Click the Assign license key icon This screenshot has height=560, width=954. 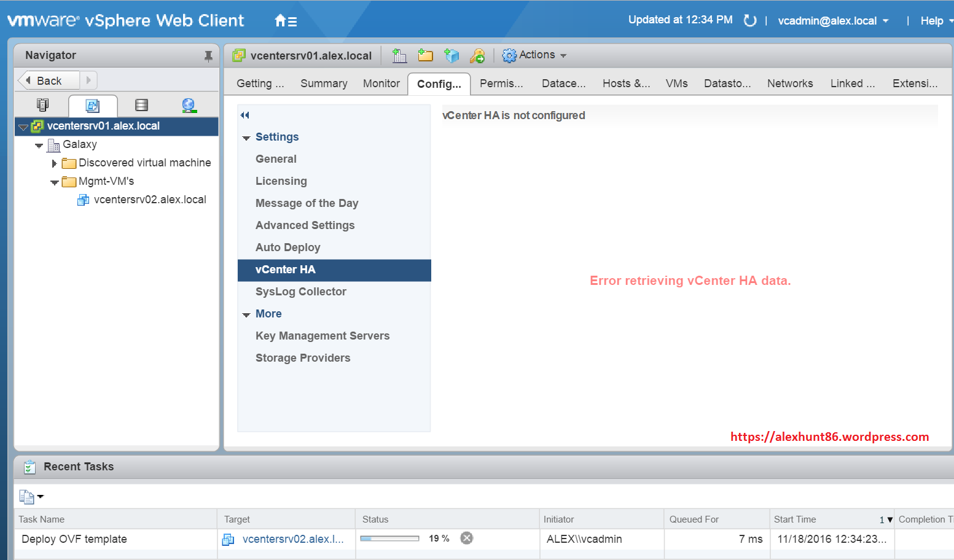tap(477, 56)
